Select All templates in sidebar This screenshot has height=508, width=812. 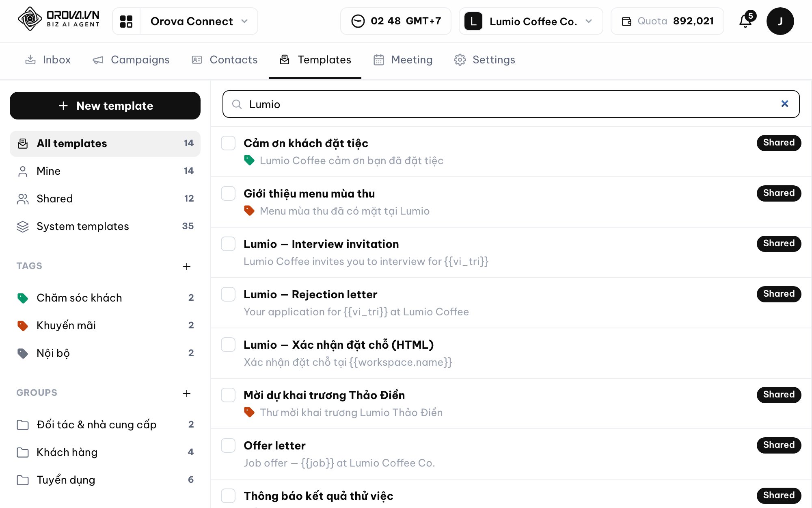click(x=105, y=143)
